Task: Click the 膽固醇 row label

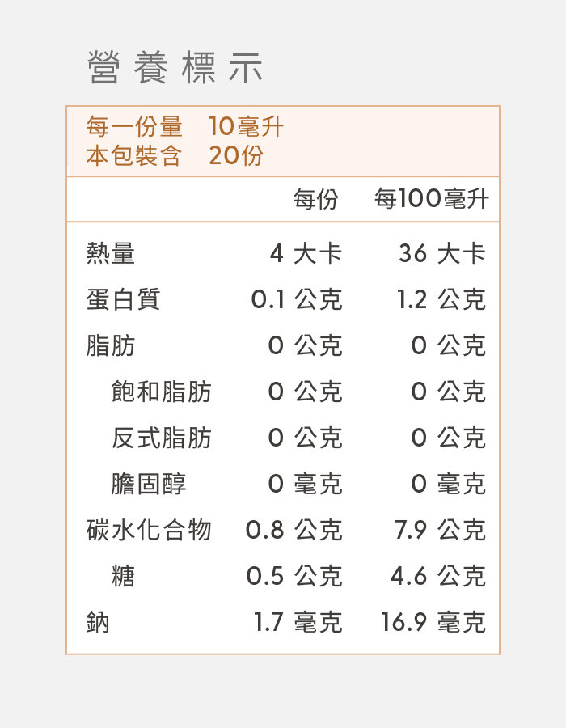Action: 149,485
